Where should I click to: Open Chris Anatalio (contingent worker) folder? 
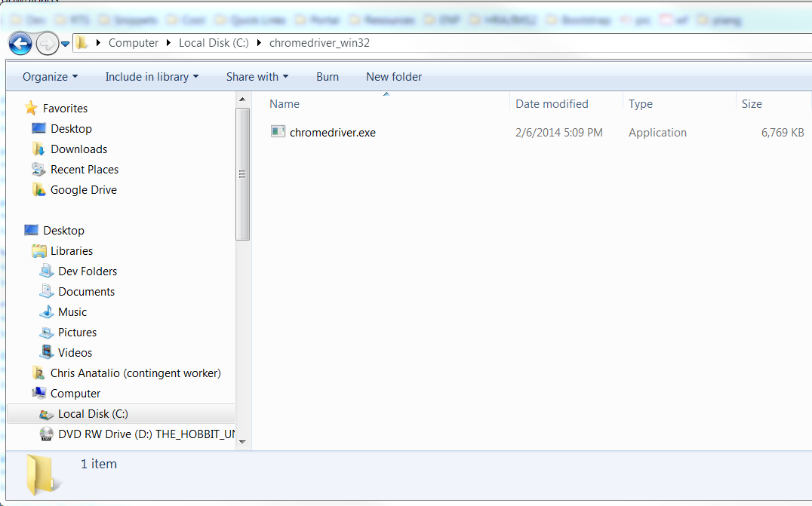[136, 373]
